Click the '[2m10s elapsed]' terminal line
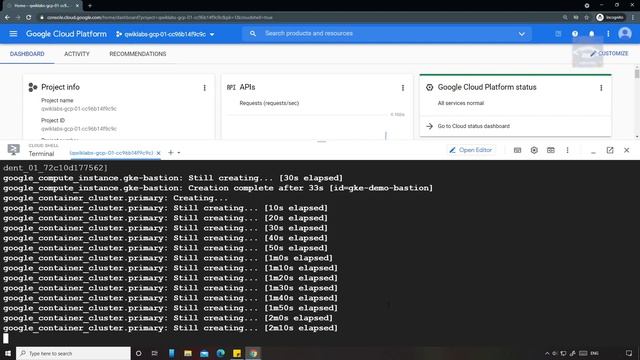This screenshot has width=640, height=360. coord(171,328)
